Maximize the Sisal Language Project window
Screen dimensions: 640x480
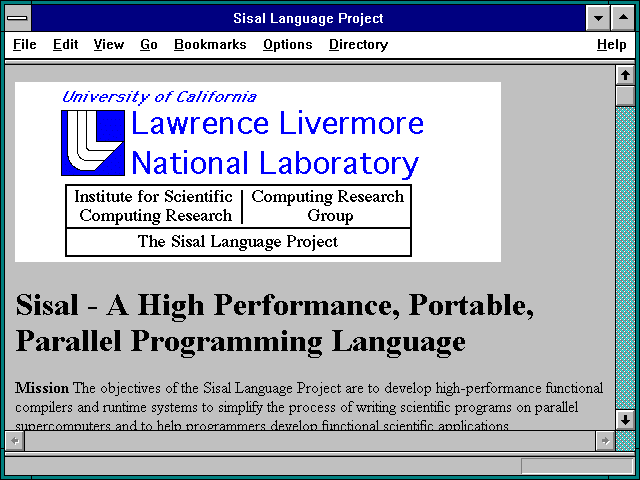point(623,18)
